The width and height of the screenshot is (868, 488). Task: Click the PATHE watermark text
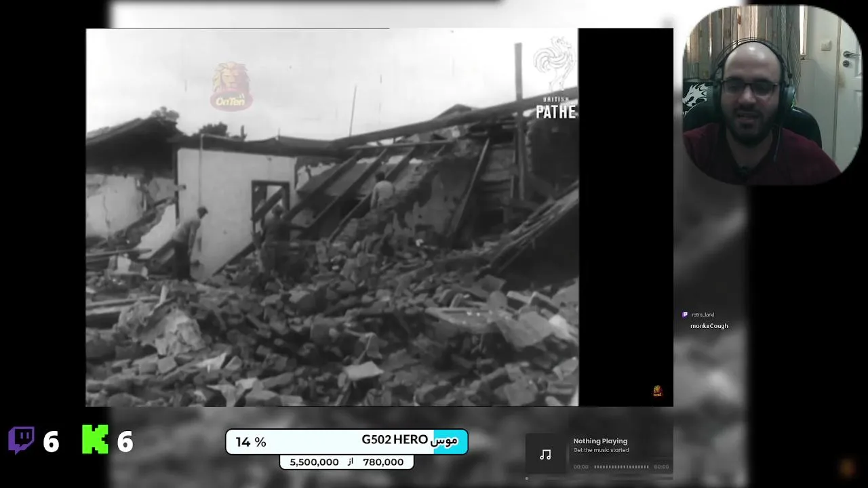coord(555,112)
